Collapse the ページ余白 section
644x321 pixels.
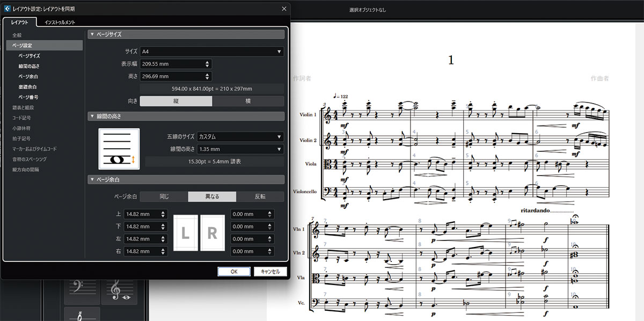click(x=186, y=179)
